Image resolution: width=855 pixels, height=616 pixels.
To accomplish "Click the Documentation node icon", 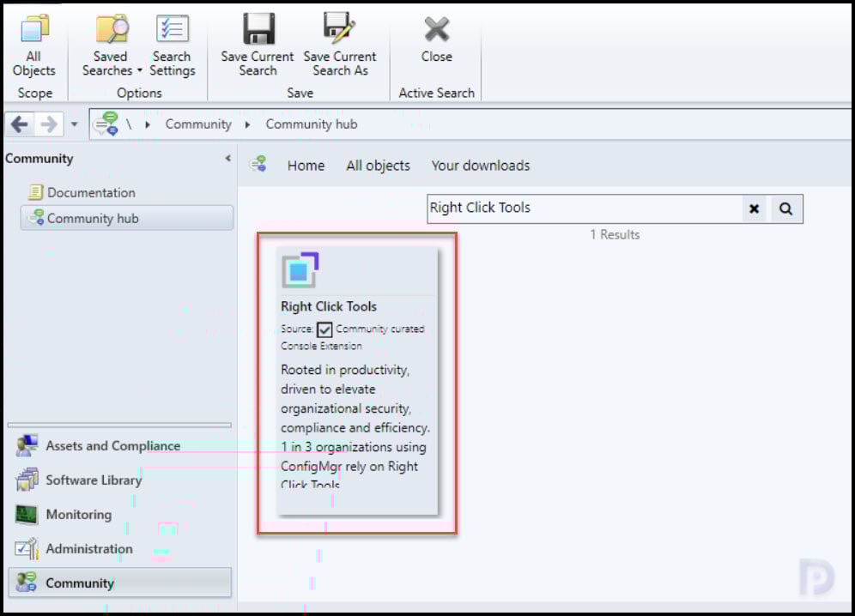I will [35, 192].
